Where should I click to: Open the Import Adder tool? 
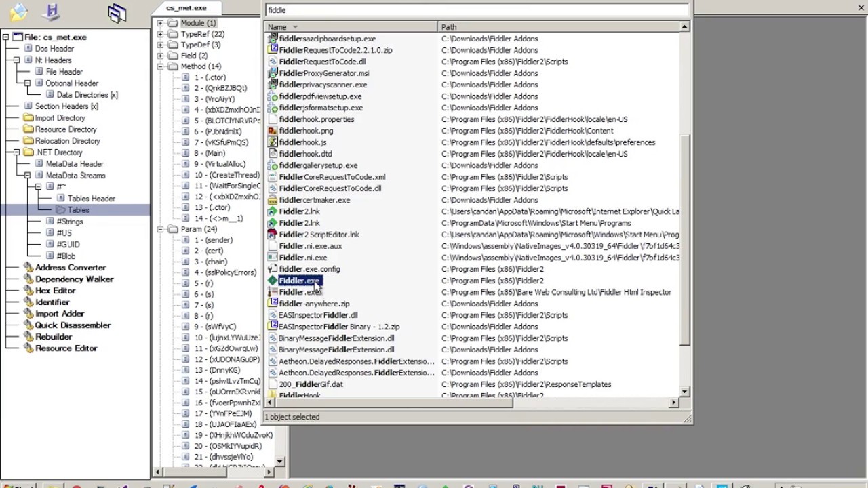pyautogui.click(x=60, y=314)
